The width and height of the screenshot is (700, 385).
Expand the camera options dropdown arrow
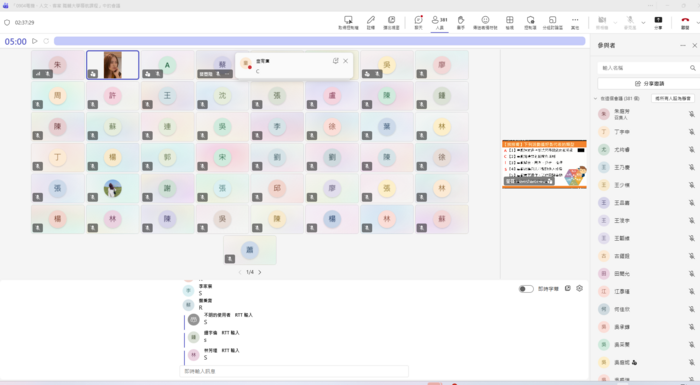click(615, 22)
